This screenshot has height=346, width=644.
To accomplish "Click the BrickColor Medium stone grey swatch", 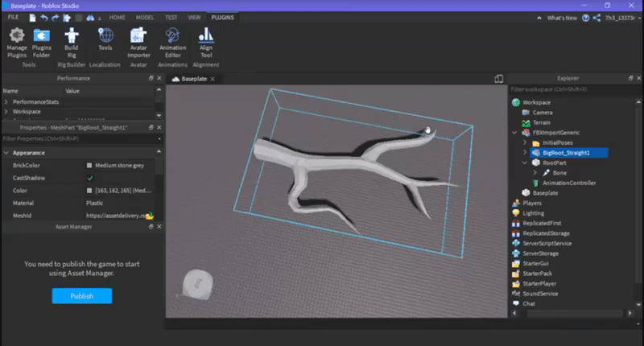I will coord(90,165).
